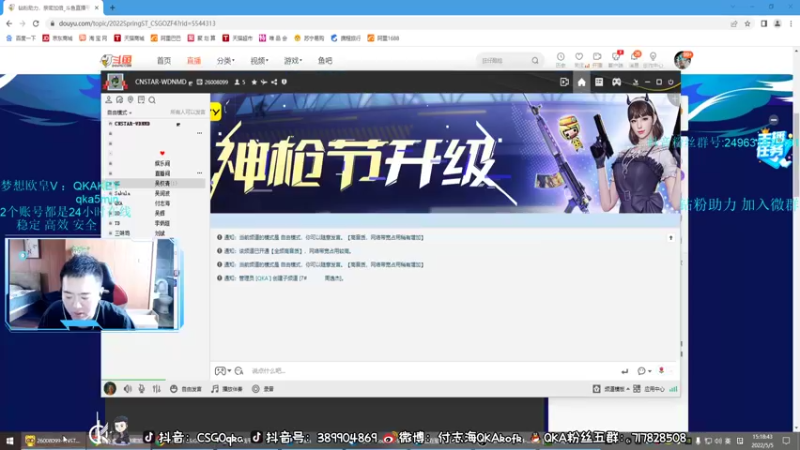Image resolution: width=800 pixels, height=450 pixels.
Task: Open 首页 in Douyu navigation
Action: tap(164, 61)
